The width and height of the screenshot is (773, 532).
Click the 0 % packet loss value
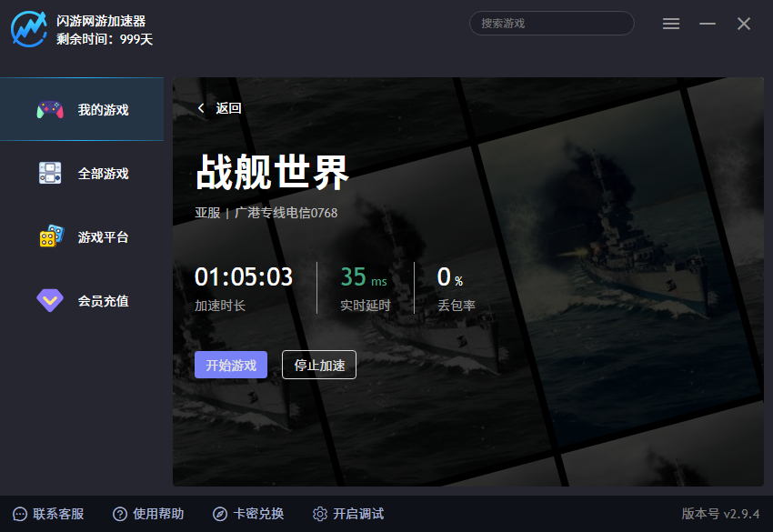coord(449,277)
